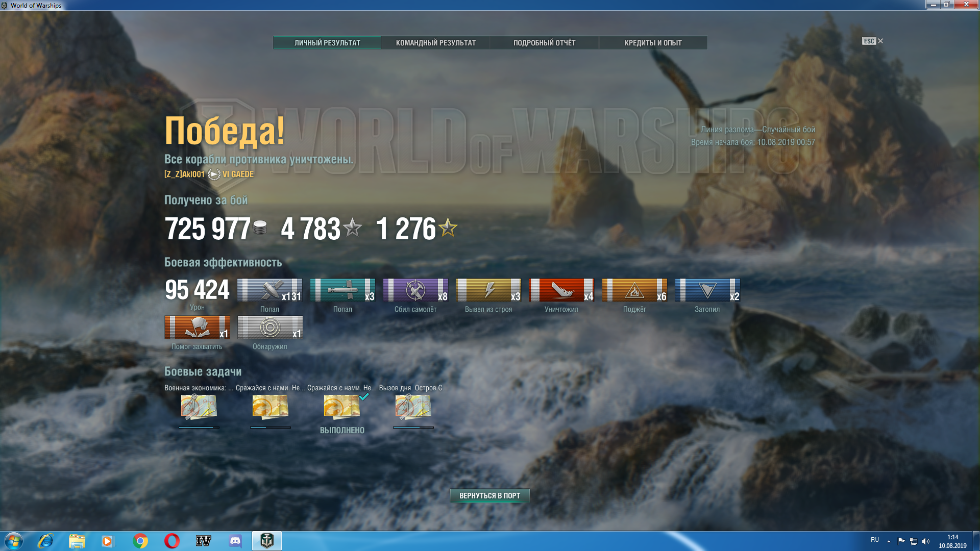980x551 pixels.
Task: Open the Кредиты и опыт tab
Action: click(653, 43)
